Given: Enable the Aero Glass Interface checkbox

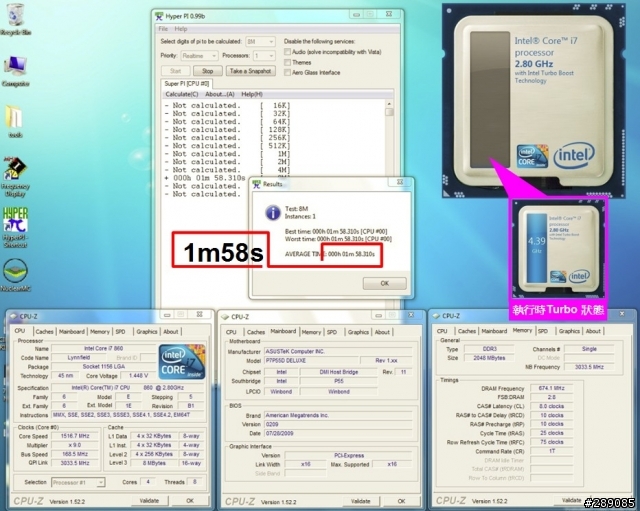Looking at the screenshot, I should [288, 72].
